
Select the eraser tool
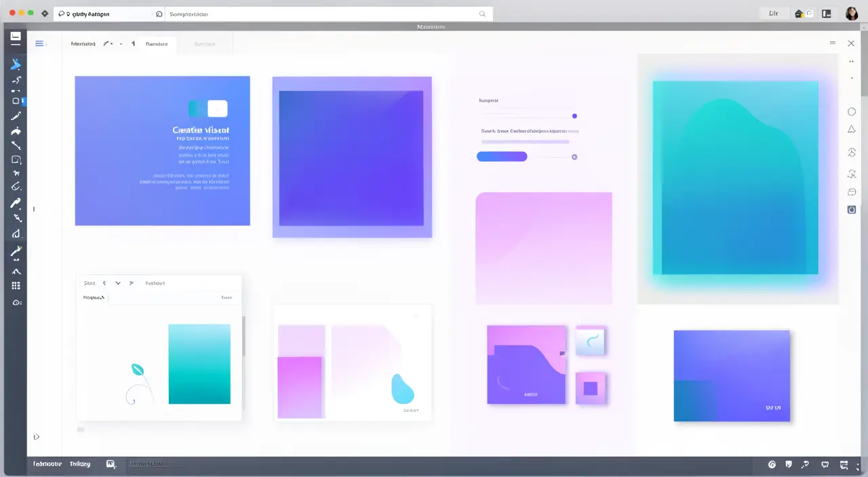click(16, 187)
